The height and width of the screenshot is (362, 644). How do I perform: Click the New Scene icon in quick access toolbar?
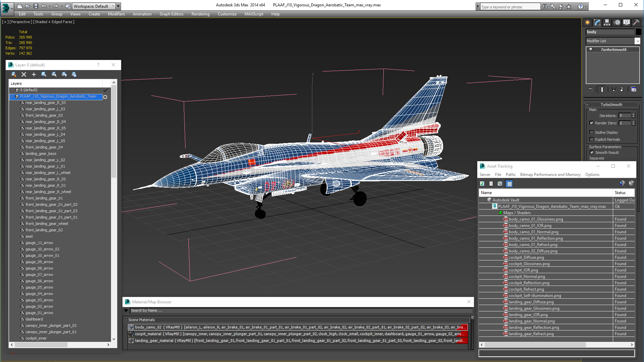19,6
